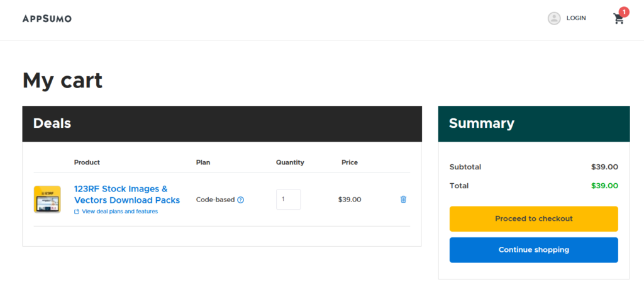This screenshot has width=644, height=289.
Task: Delete the 123RF item with trash icon
Action: coord(403,199)
